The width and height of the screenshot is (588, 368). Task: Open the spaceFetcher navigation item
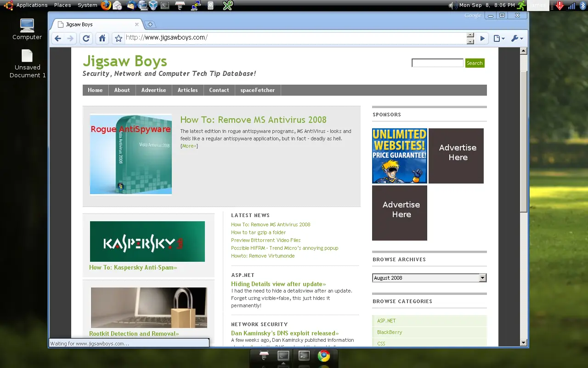pos(257,90)
